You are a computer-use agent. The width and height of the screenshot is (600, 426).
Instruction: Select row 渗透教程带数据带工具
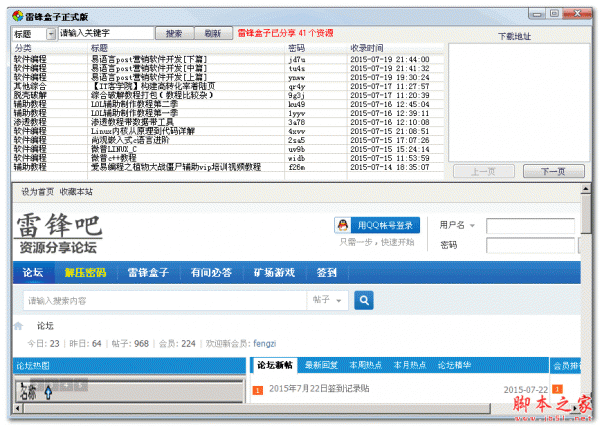pos(228,122)
